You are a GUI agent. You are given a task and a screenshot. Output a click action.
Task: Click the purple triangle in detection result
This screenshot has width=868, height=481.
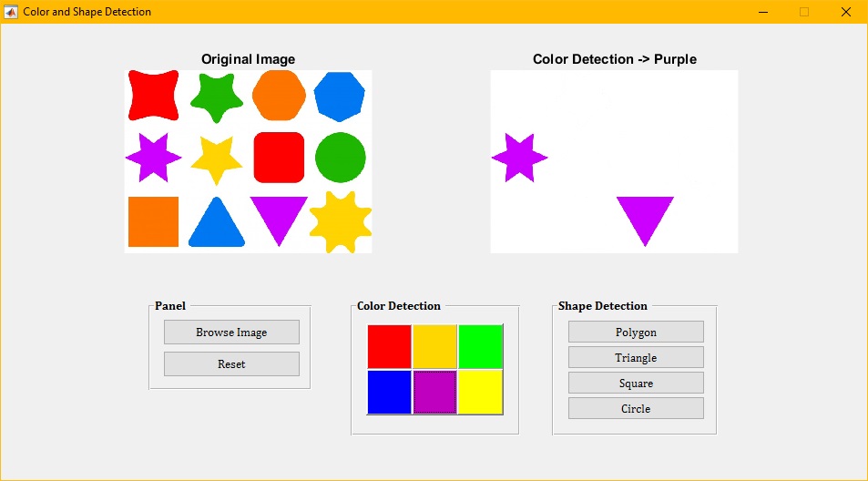(x=645, y=217)
